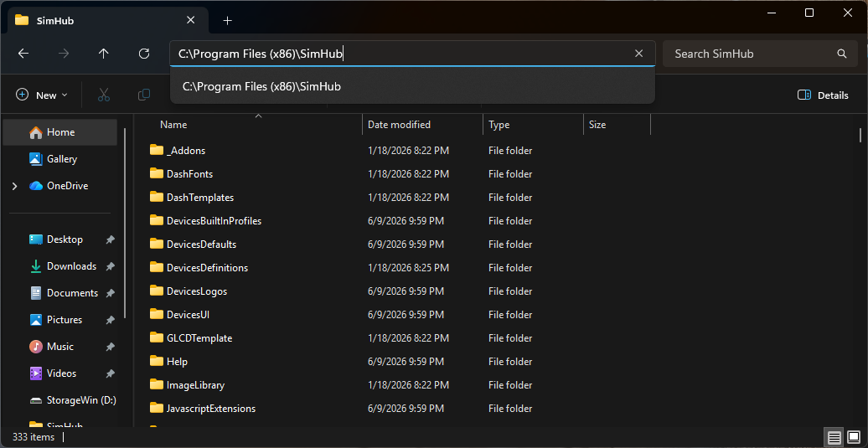
Task: Click the pin icon beside Videos
Action: pos(110,373)
